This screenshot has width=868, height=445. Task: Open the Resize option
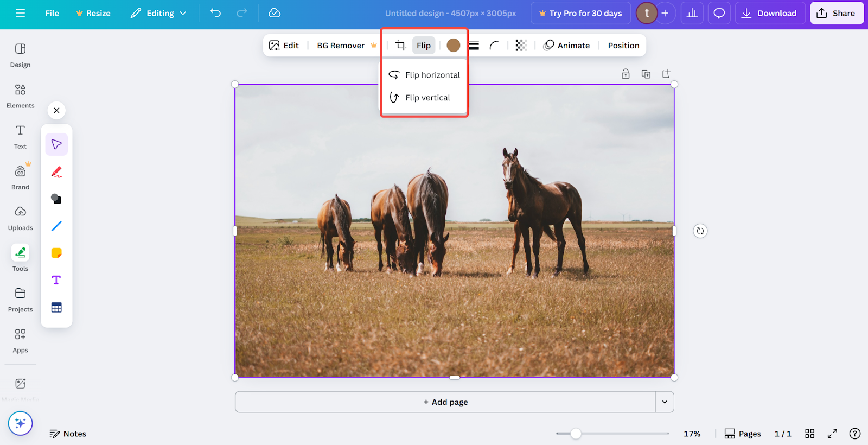click(x=93, y=13)
